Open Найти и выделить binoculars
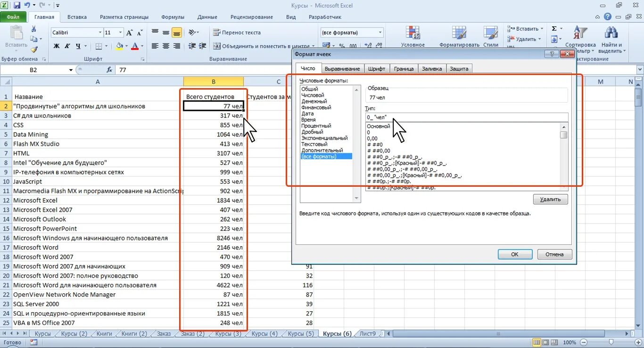 click(611, 39)
